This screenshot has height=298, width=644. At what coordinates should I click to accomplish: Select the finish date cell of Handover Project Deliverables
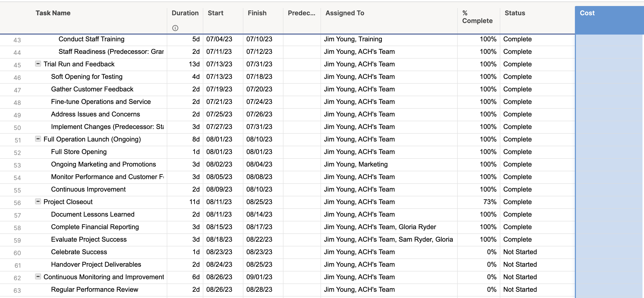[x=259, y=264]
